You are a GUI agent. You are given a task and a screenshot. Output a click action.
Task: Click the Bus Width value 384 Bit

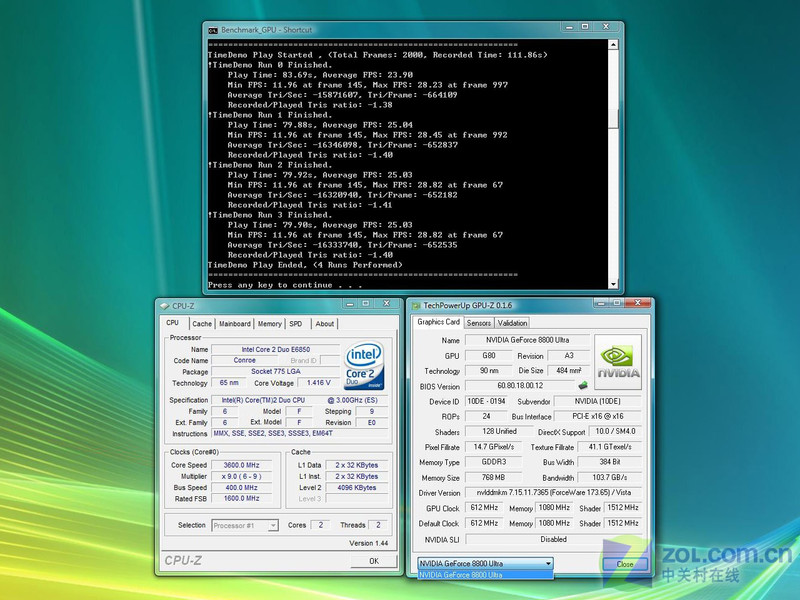coord(610,462)
